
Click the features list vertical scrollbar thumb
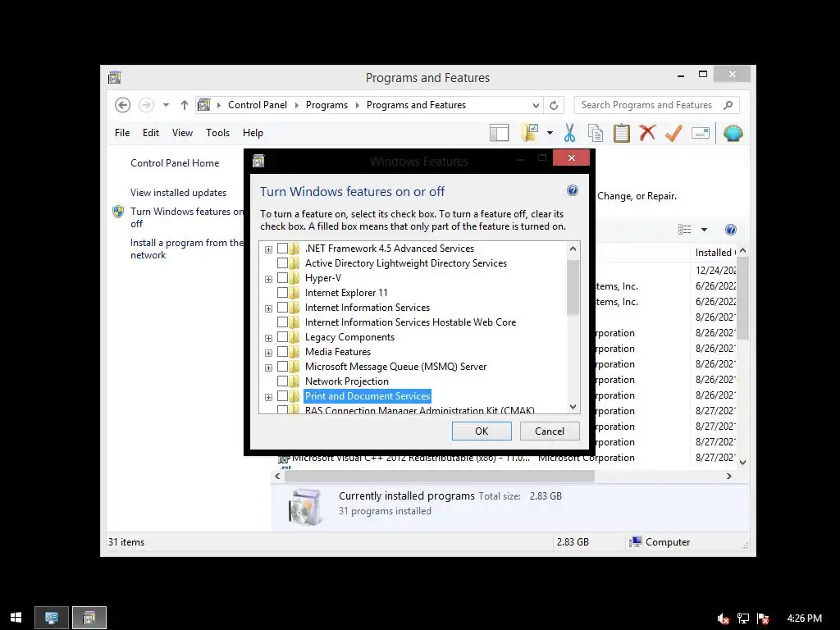[573, 288]
